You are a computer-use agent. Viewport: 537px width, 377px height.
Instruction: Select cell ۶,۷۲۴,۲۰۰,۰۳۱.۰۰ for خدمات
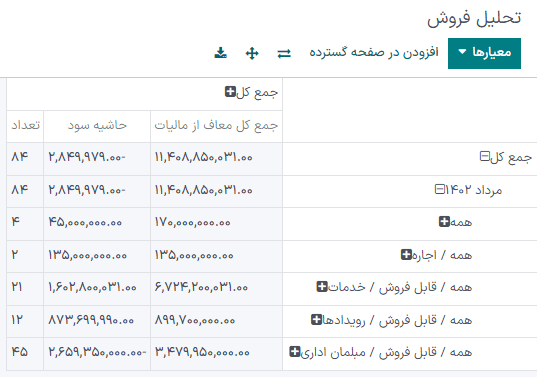tap(216, 288)
